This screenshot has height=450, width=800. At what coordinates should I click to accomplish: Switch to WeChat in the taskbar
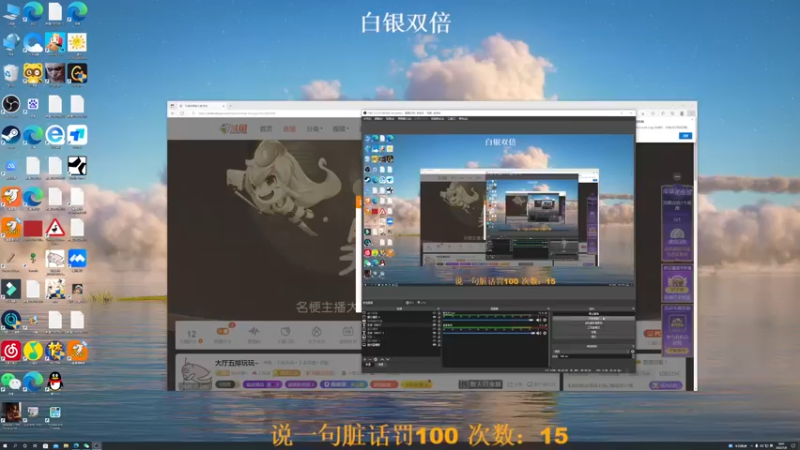(86, 446)
